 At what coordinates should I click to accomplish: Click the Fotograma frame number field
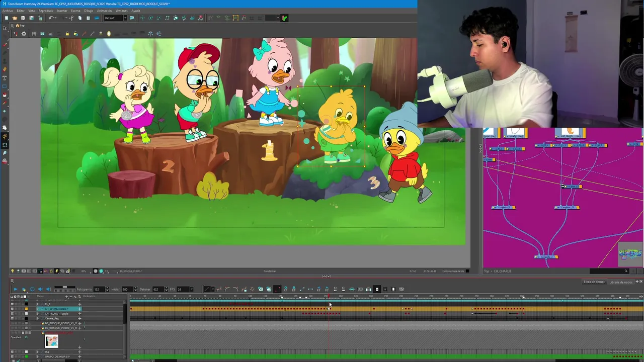(99, 289)
